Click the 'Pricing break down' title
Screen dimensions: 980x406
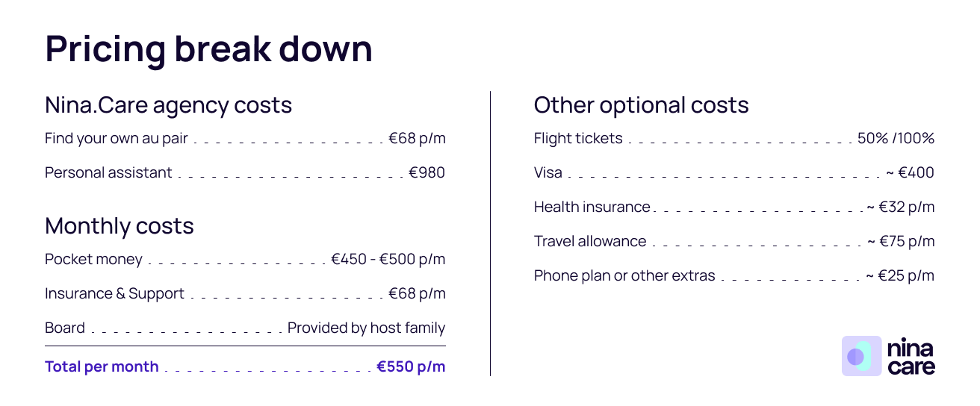(x=208, y=49)
